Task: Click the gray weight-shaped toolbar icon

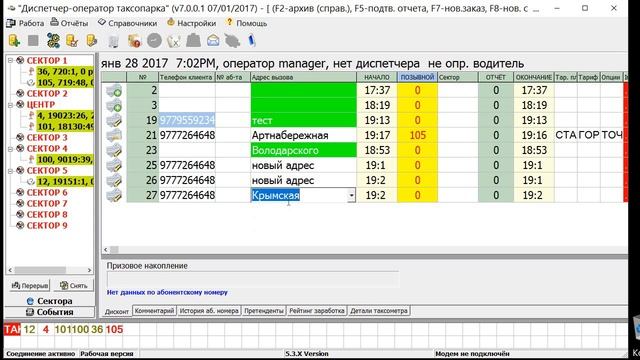Action: (193, 40)
